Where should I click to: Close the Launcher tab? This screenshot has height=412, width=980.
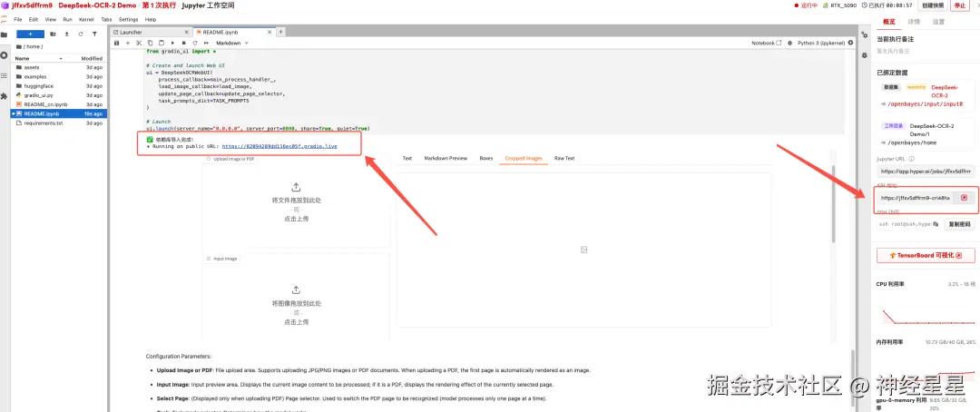188,32
